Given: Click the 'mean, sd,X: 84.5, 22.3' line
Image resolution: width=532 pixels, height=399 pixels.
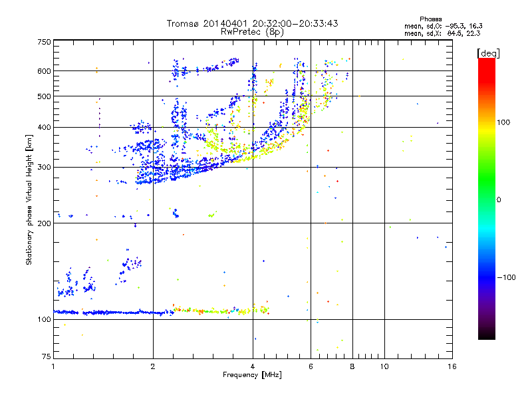Looking at the screenshot, I should pos(442,33).
